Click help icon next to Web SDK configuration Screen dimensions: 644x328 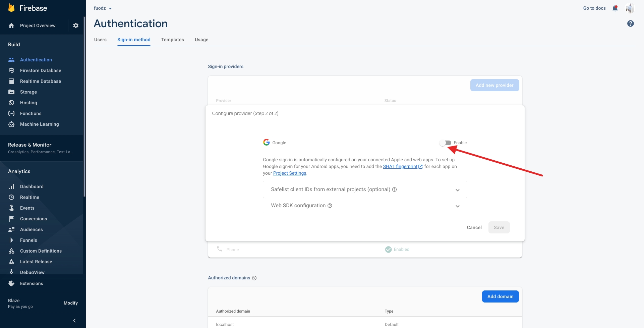click(x=330, y=206)
